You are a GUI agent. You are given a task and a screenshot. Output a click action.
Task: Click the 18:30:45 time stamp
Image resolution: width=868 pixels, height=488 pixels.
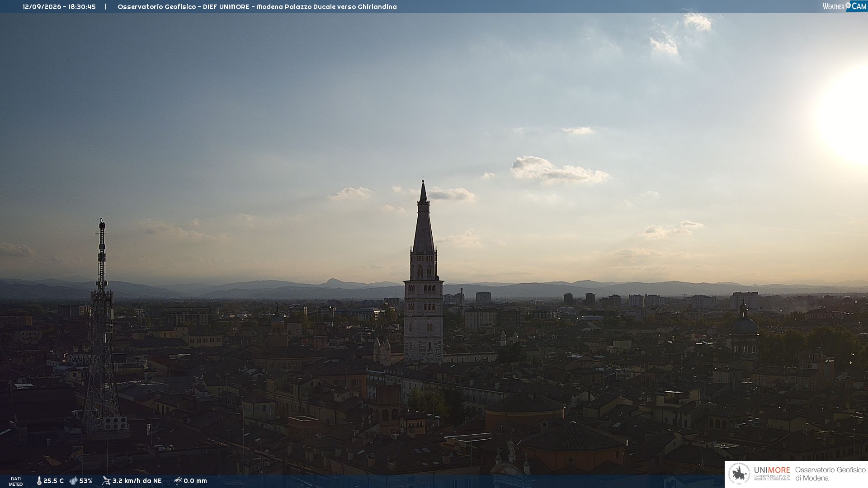[82, 7]
